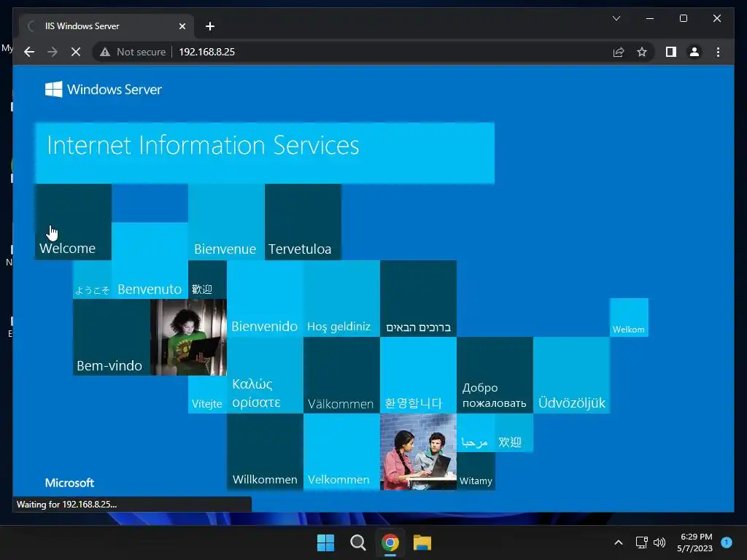Click the Καλώς ορίσατε tile
The image size is (747, 560).
coord(265,376)
